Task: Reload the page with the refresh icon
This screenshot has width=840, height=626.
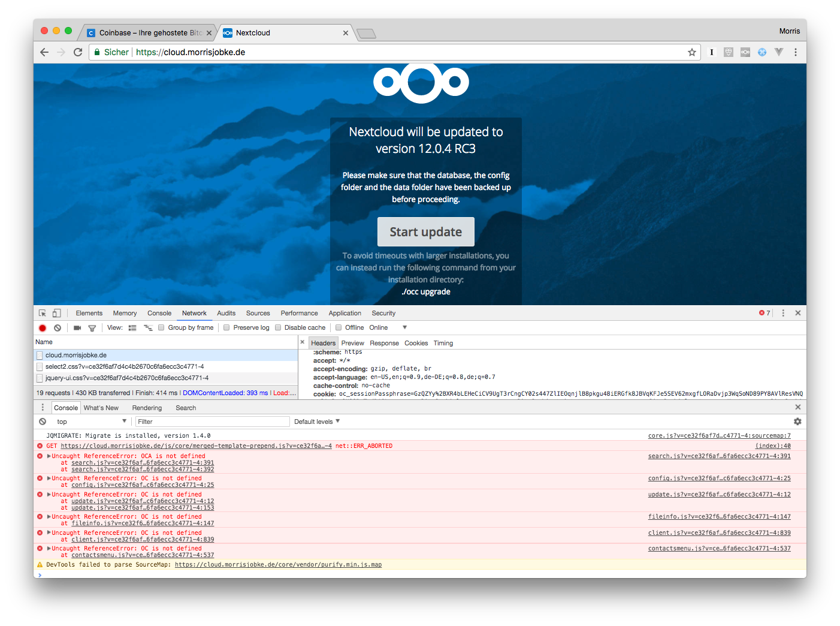Action: (78, 52)
